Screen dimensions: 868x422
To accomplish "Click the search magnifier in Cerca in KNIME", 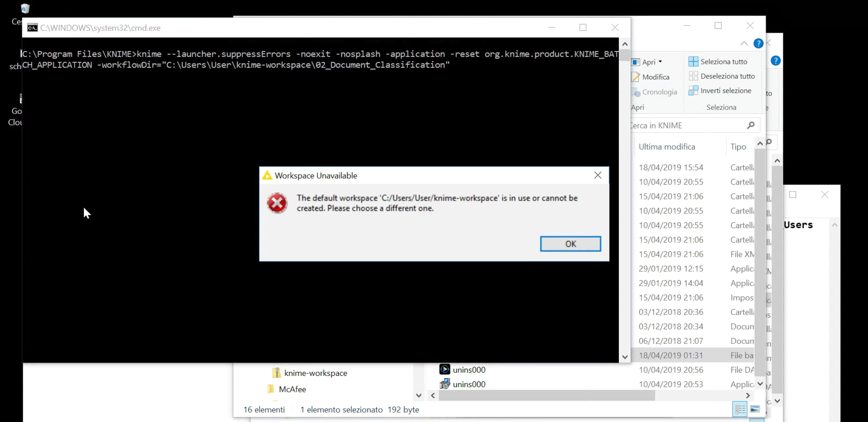I will pos(750,125).
